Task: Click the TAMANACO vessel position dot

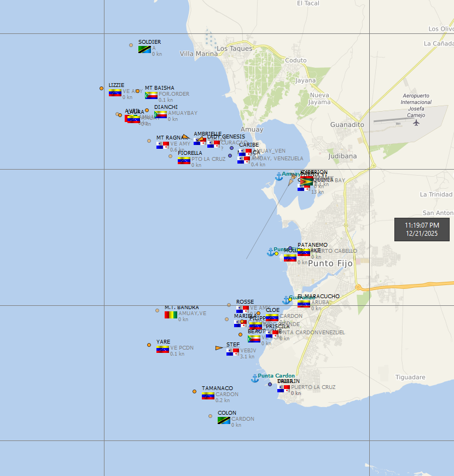Action: click(x=194, y=392)
